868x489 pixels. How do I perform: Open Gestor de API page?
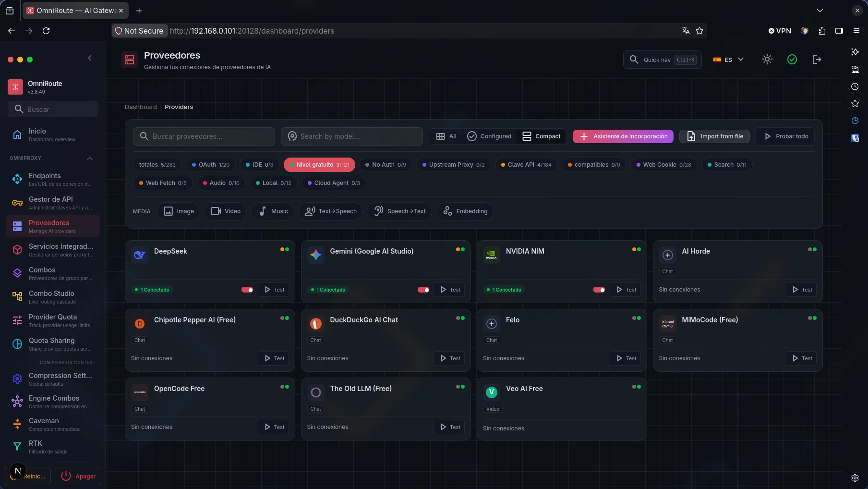click(x=53, y=203)
